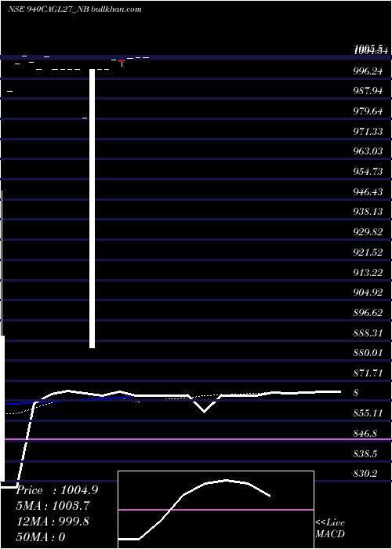This screenshot has width=392, height=549.
Task: Click the Price : 1004.9 readout
Action: 57,490
